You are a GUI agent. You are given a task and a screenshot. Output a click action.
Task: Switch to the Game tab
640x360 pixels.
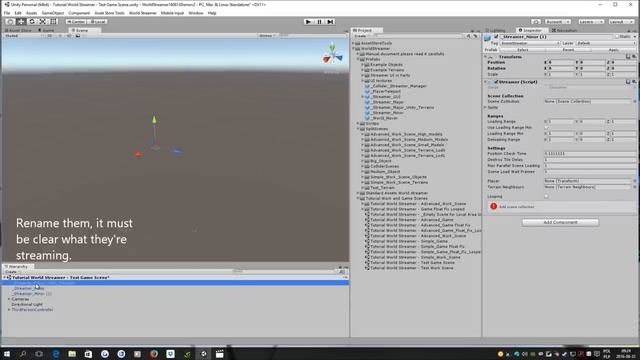pyautogui.click(x=47, y=30)
